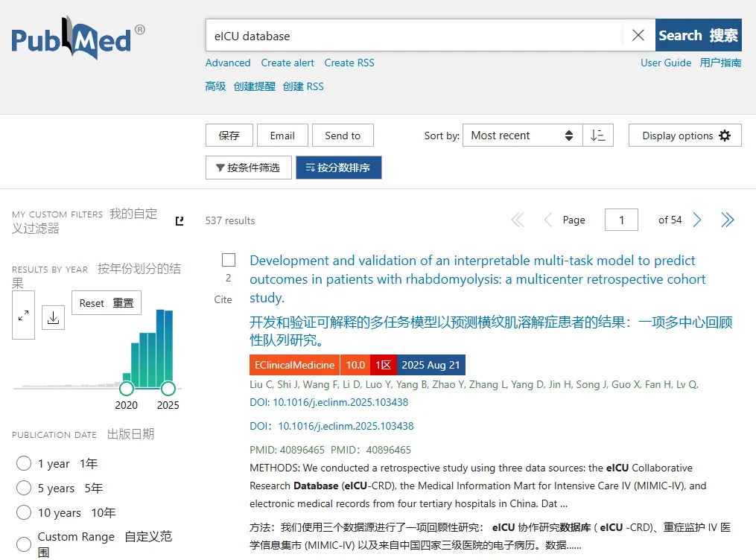Click Cite under the rhabdomyolysis article
This screenshot has height=560, width=756.
223,299
